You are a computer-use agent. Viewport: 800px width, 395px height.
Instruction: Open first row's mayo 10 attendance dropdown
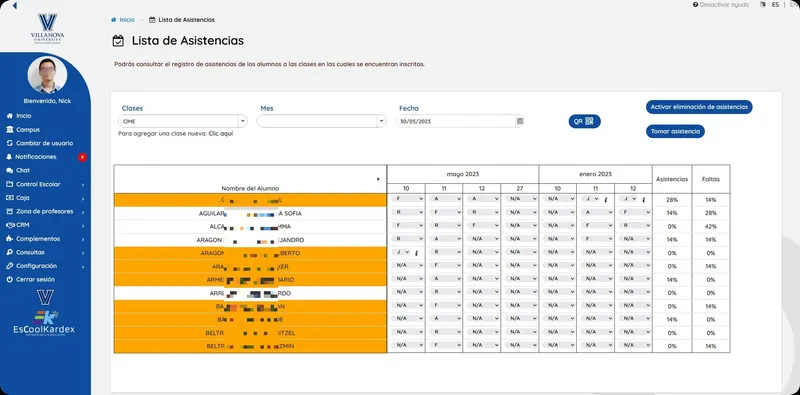[407, 200]
